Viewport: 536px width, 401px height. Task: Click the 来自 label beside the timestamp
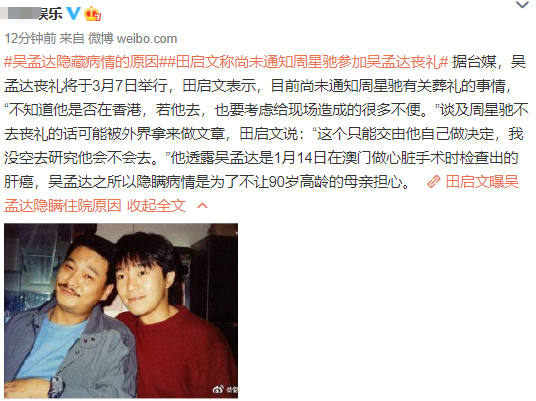(72, 38)
